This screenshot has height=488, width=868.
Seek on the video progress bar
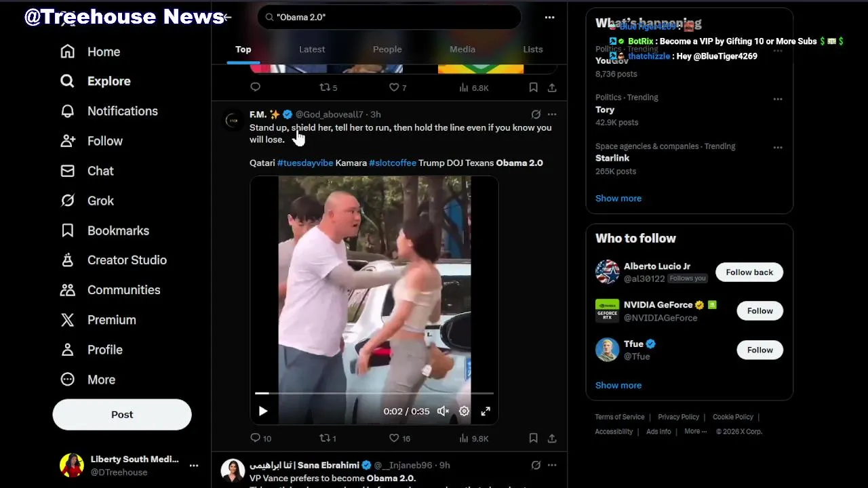374,393
